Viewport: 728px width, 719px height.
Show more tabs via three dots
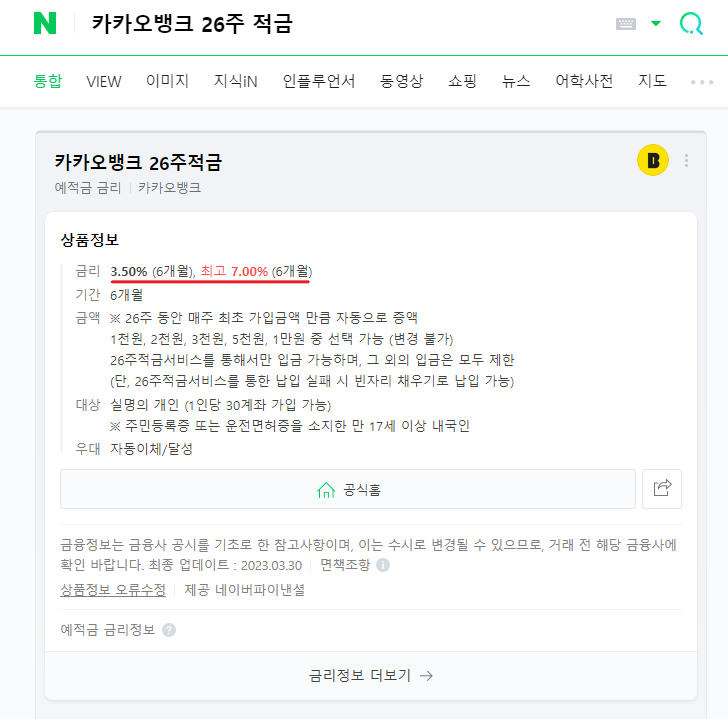[x=702, y=82]
